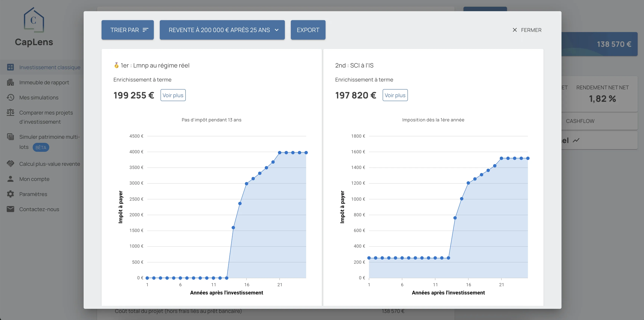Open the Simuler patrimoine multi-lots icon
Image resolution: width=644 pixels, height=320 pixels.
[10, 137]
